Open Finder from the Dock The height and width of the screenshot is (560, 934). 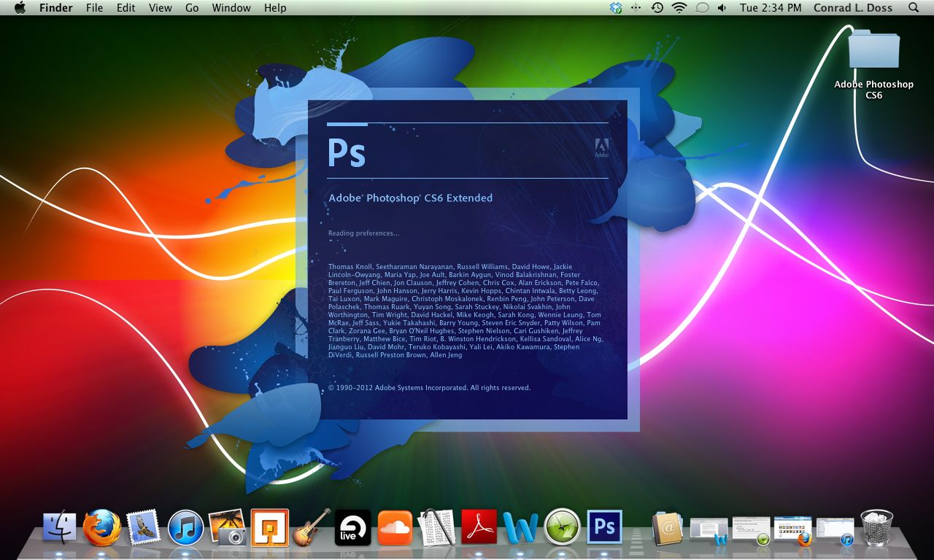[59, 527]
